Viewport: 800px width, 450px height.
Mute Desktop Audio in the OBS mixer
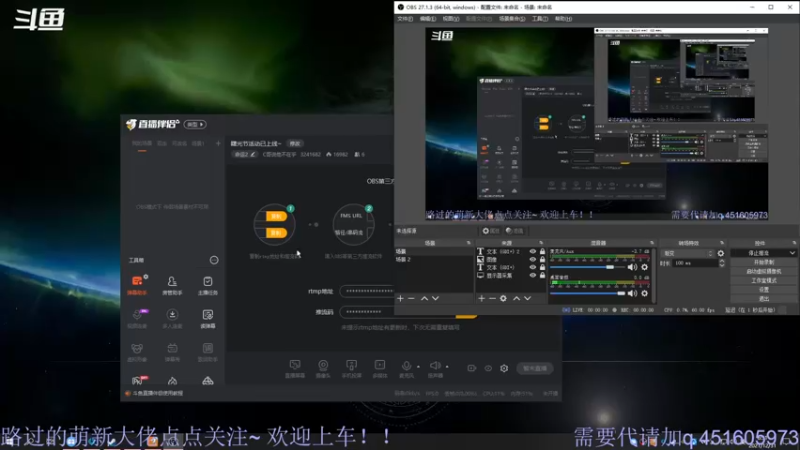[632, 293]
